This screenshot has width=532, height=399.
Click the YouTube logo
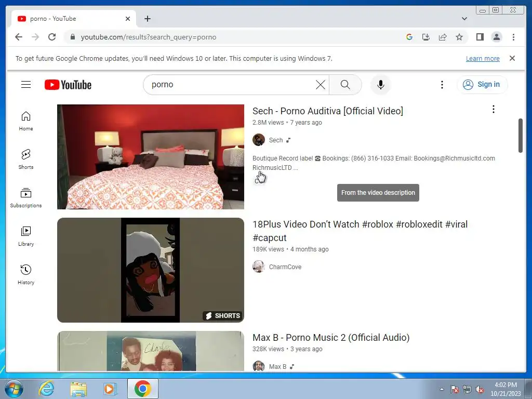(x=68, y=85)
